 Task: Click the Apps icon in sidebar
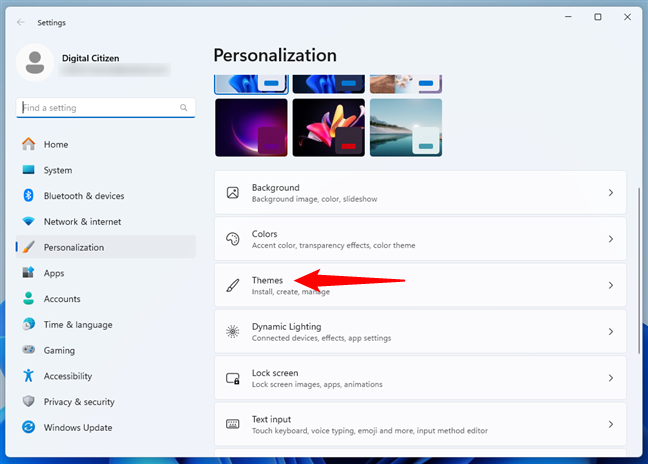29,273
